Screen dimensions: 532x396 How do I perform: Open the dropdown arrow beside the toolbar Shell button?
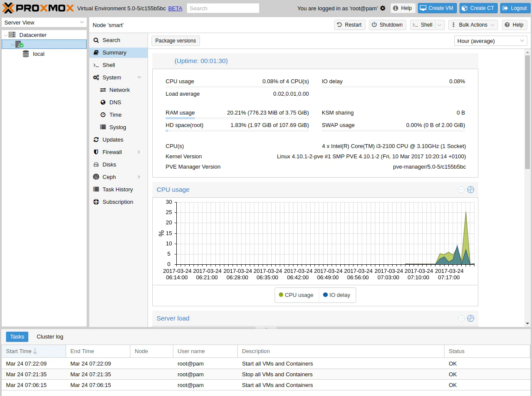(440, 25)
